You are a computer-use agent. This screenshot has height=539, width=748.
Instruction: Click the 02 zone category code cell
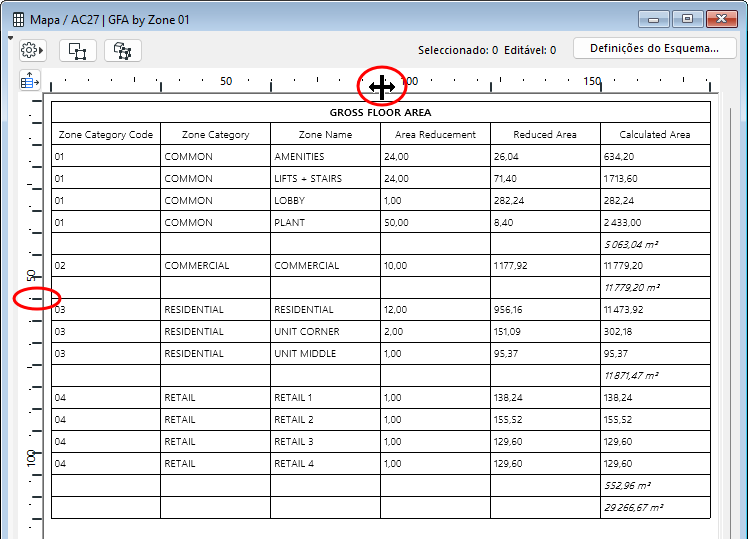pos(106,266)
